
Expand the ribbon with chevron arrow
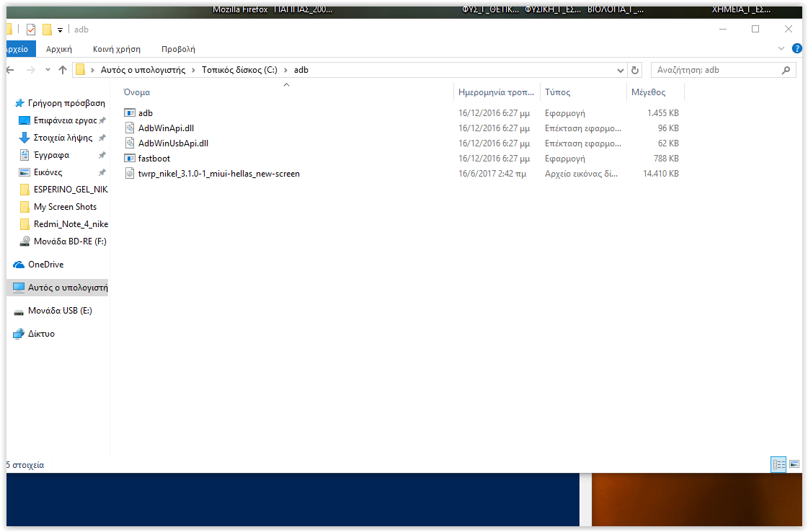(x=781, y=49)
